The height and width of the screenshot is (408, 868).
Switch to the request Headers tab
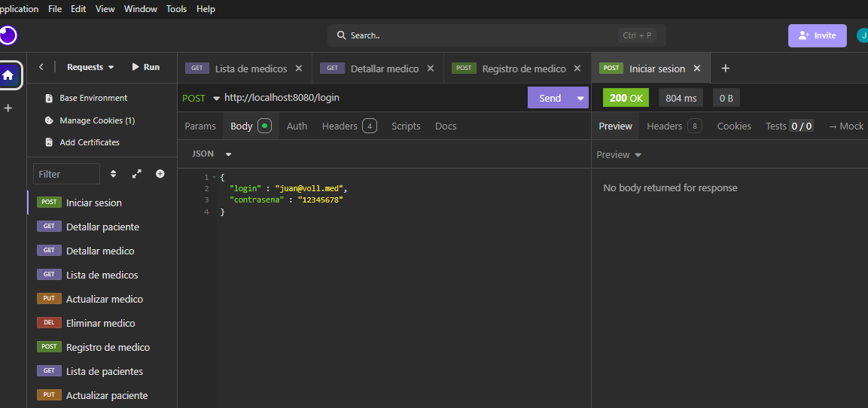(349, 126)
